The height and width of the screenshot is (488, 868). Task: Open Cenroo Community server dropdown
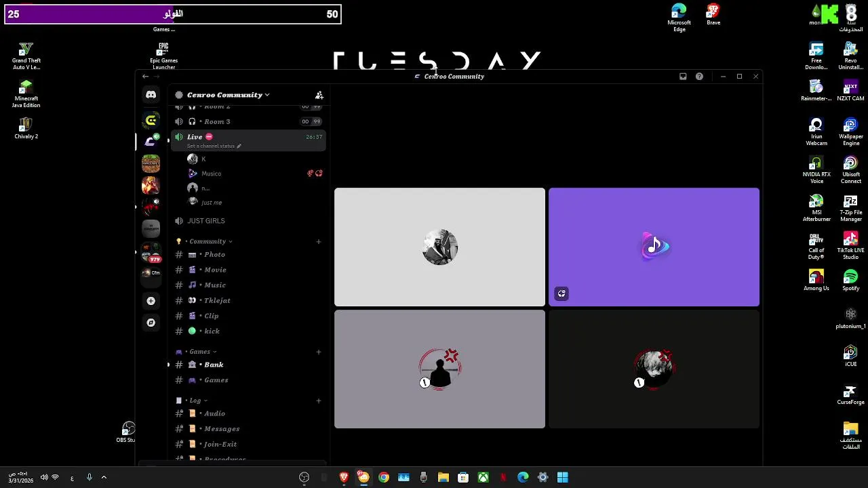228,95
